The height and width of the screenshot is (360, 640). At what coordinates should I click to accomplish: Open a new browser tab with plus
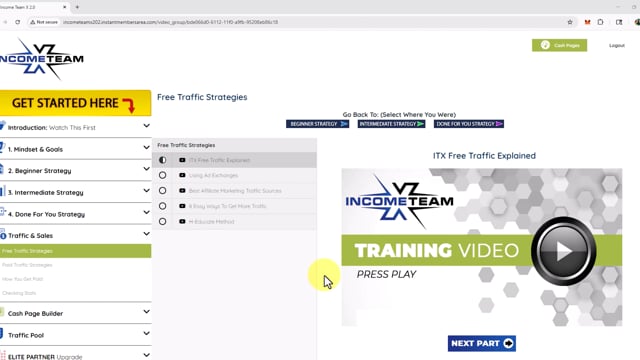coord(77,7)
